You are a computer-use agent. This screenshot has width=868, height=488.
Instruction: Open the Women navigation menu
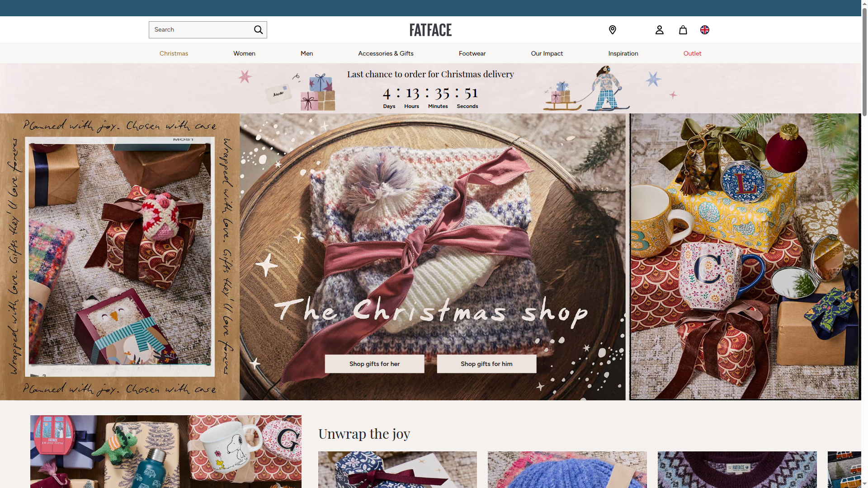click(244, 53)
